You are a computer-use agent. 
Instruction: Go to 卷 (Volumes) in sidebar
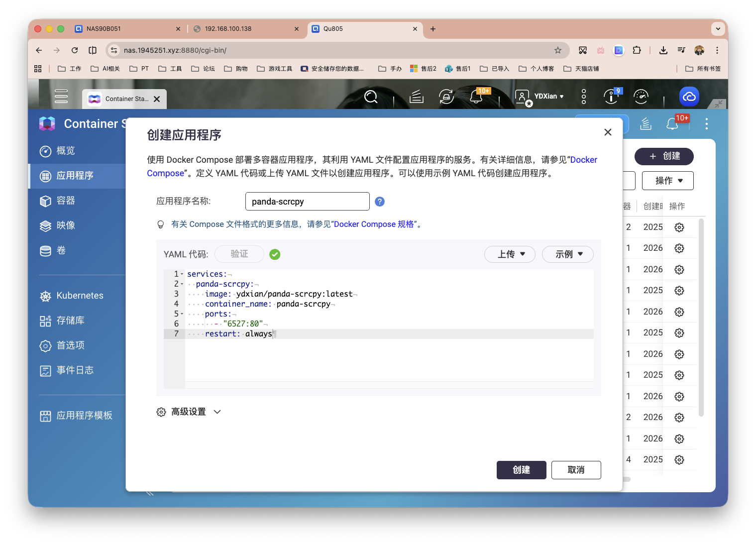61,250
